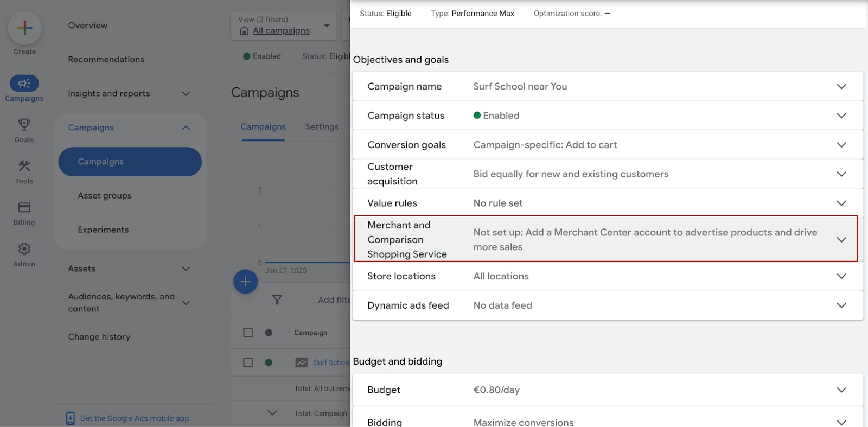The image size is (868, 427).
Task: Open the Surf School campaign link
Action: pos(331,362)
